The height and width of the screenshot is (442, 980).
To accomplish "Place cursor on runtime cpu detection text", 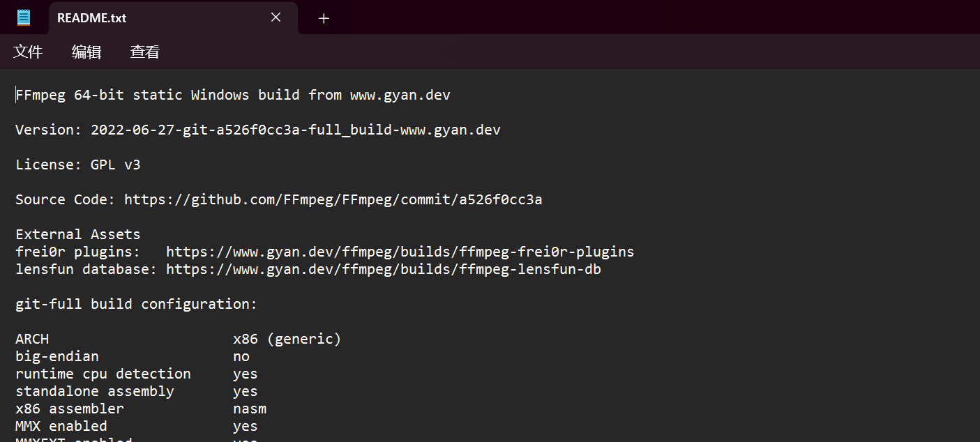I will 103,374.
